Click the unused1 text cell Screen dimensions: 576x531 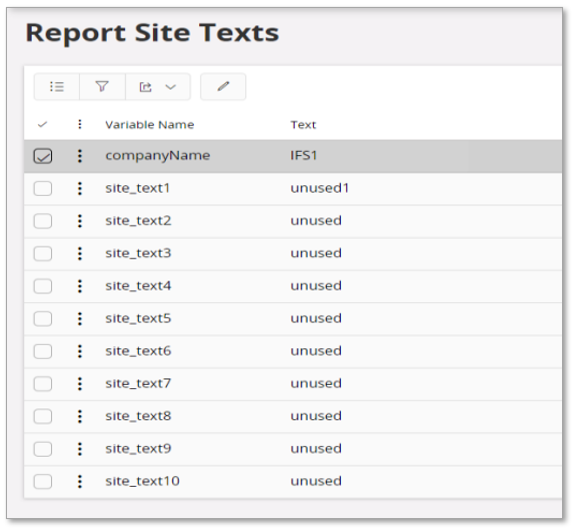[320, 188]
